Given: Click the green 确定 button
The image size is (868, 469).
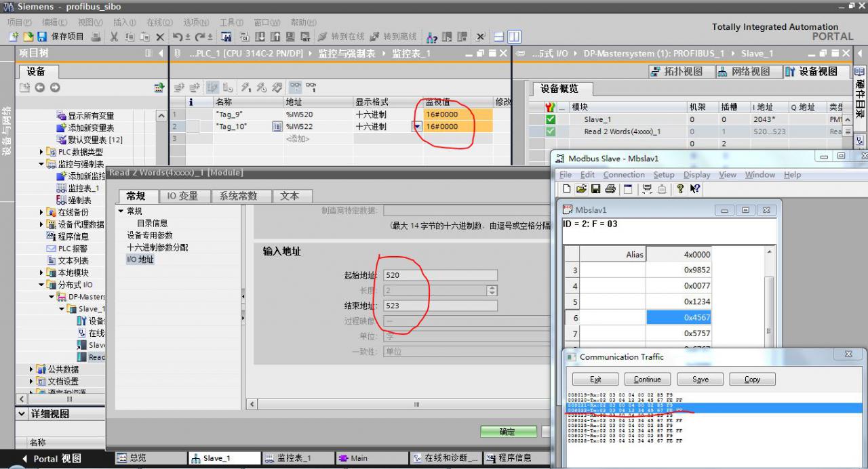Looking at the screenshot, I should point(508,432).
